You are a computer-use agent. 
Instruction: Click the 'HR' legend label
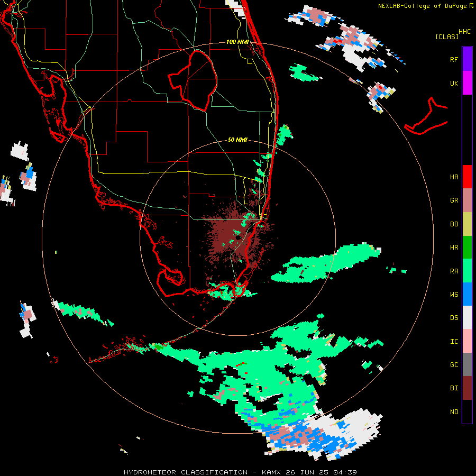454,248
